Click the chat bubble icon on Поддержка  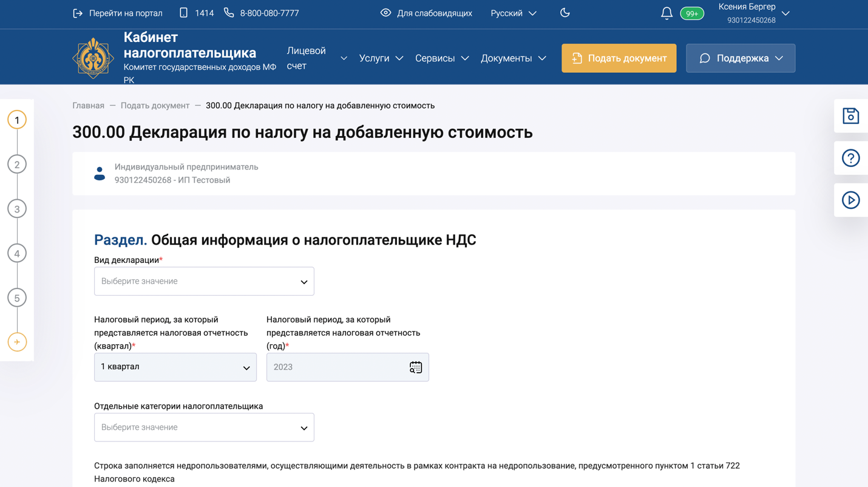704,58
